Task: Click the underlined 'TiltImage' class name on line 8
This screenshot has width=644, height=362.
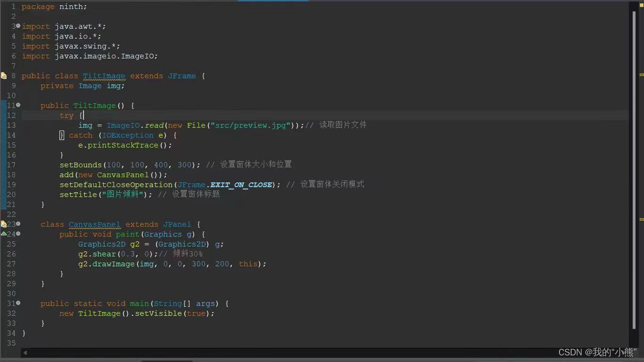Action: tap(104, 76)
